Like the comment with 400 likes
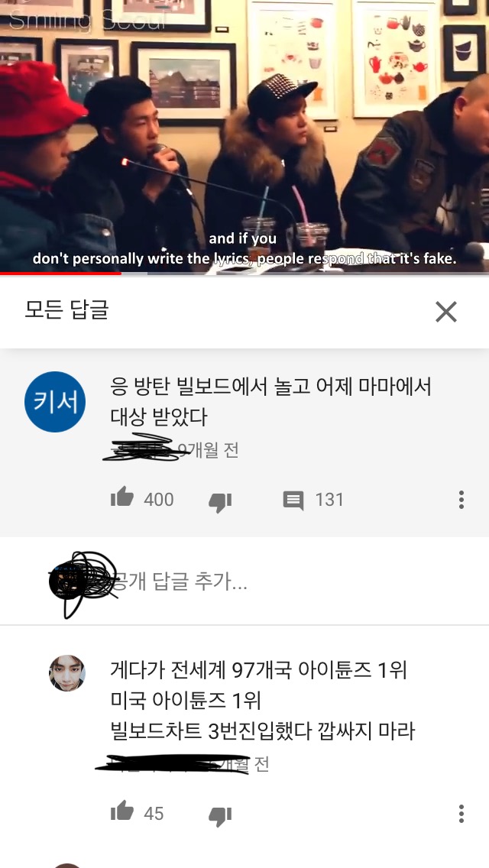 point(121,497)
